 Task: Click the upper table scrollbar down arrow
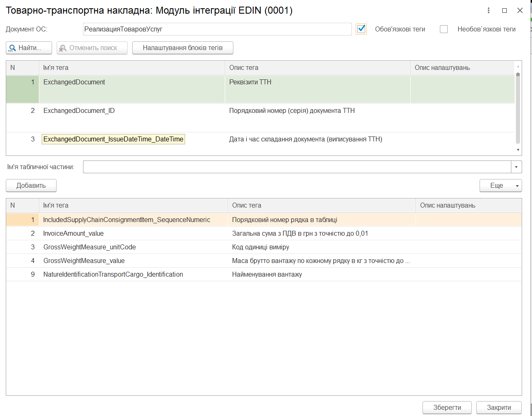[518, 150]
